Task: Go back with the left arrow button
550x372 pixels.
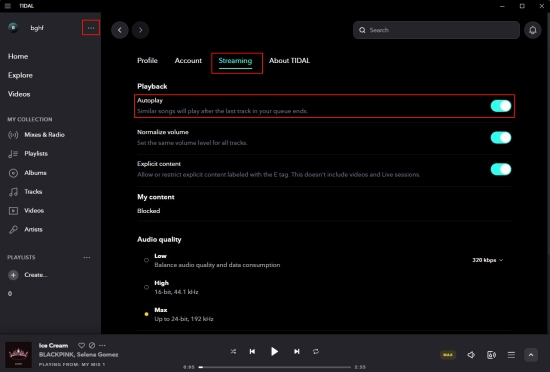Action: point(120,30)
